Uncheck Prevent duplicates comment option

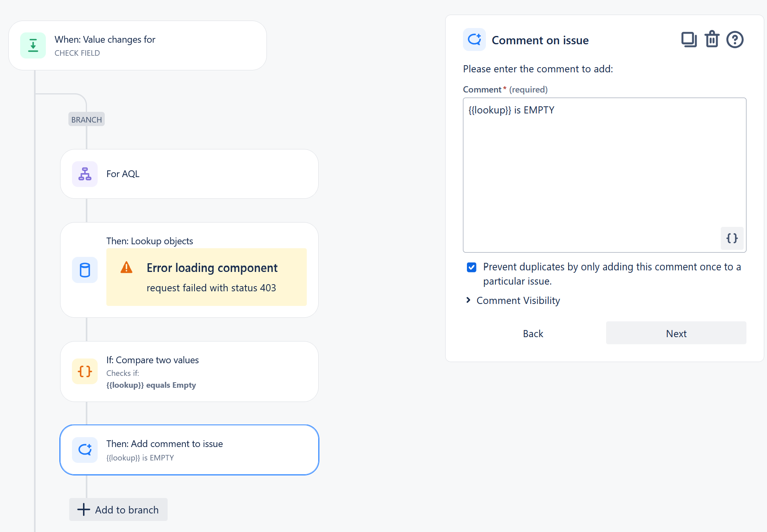(471, 268)
